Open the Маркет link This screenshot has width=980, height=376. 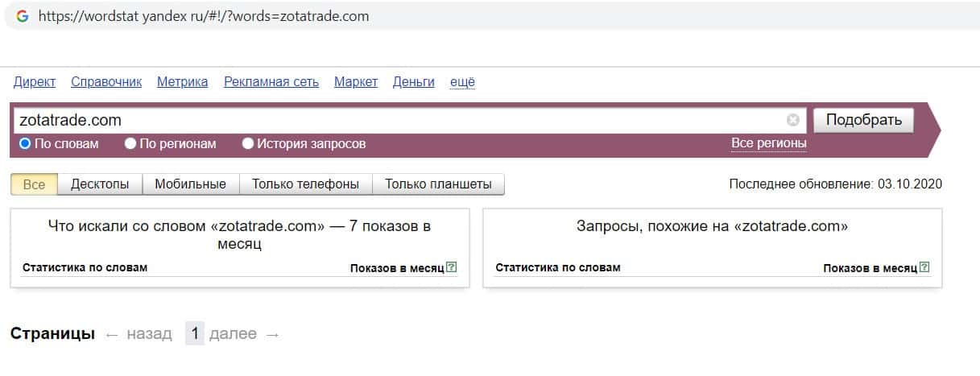[x=356, y=81]
